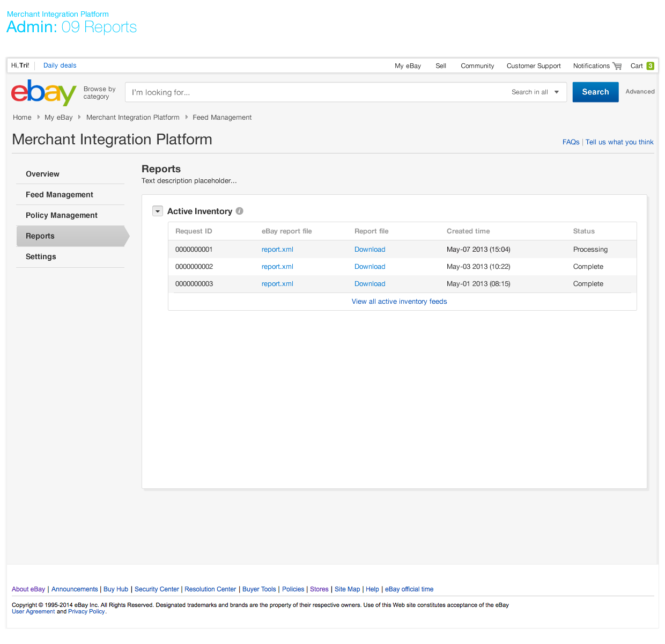Open Customer Support menu
Image resolution: width=665 pixels, height=644 pixels.
point(534,66)
